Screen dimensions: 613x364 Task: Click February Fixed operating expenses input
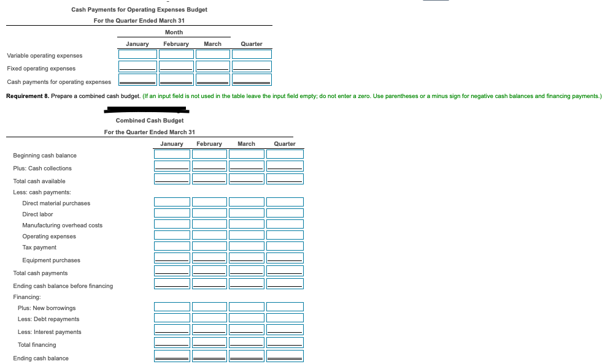coord(176,66)
